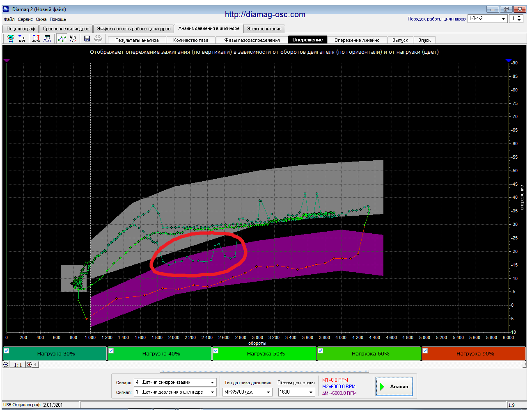Increase the cylinder number stepper value
Screen dimensions: 532x410
click(519, 17)
